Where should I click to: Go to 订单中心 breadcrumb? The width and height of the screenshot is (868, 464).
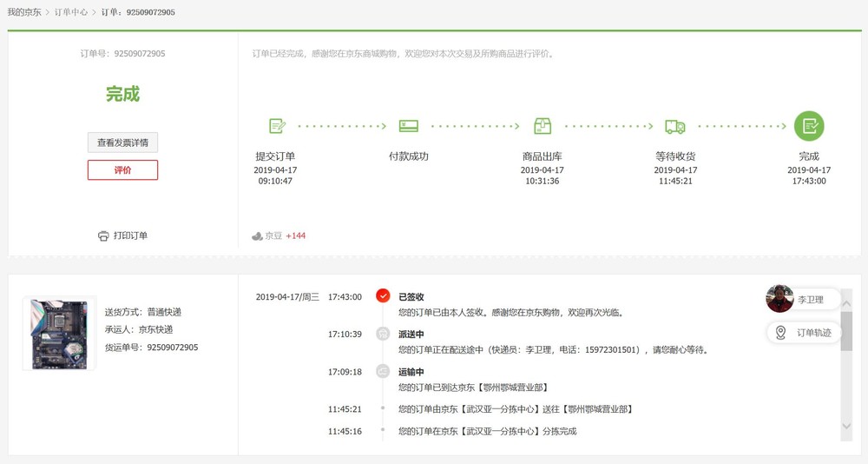71,12
